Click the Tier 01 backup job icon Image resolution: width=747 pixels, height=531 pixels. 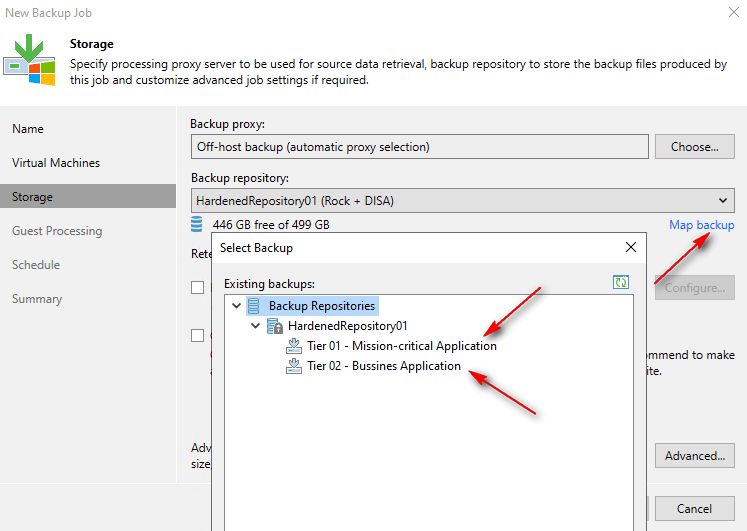[294, 346]
